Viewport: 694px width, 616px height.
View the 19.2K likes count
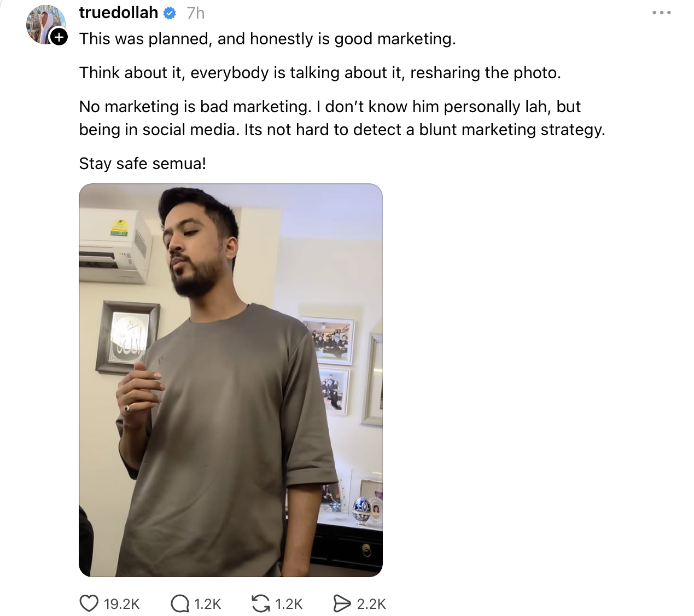pyautogui.click(x=121, y=604)
